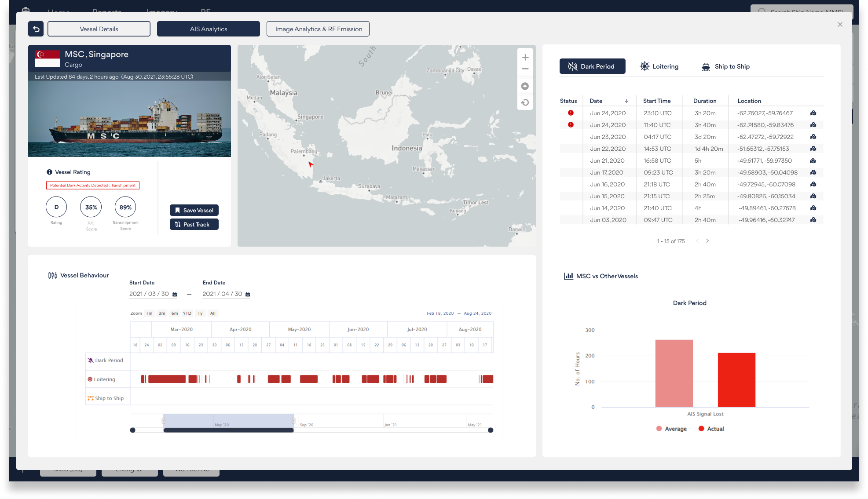Screen dimensions: 868x499
Task: Click left handle of timeline range selector
Action: 163,421
